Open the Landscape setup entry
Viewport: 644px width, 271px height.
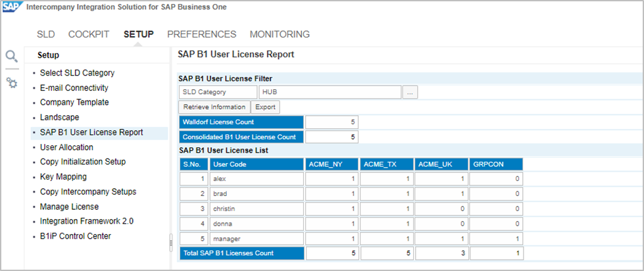[59, 117]
